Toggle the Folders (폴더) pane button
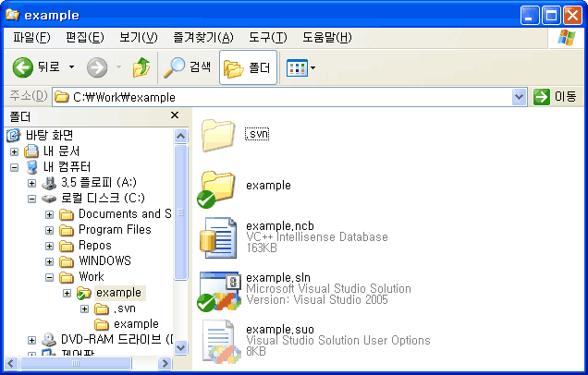This screenshot has width=588, height=375. tap(248, 67)
